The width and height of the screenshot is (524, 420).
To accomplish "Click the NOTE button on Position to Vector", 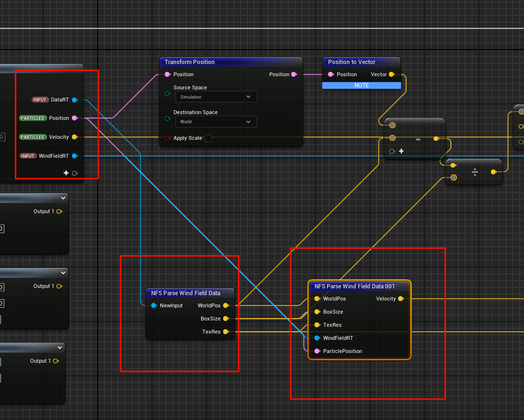I will [x=361, y=85].
